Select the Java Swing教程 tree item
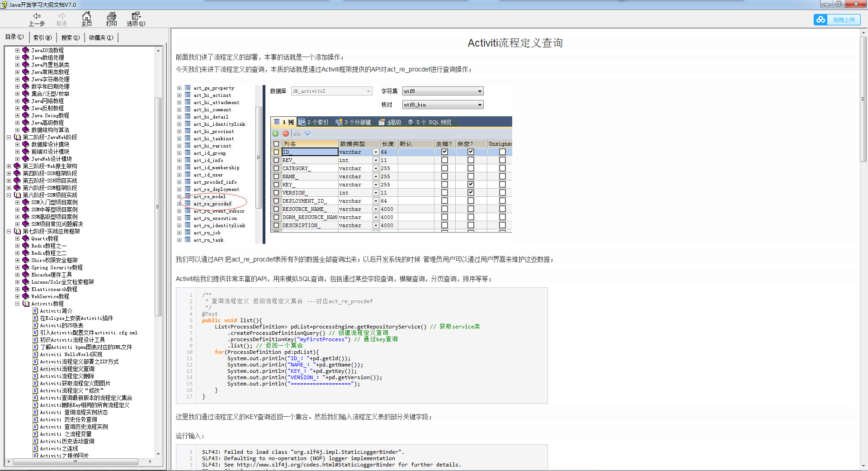 (50, 115)
